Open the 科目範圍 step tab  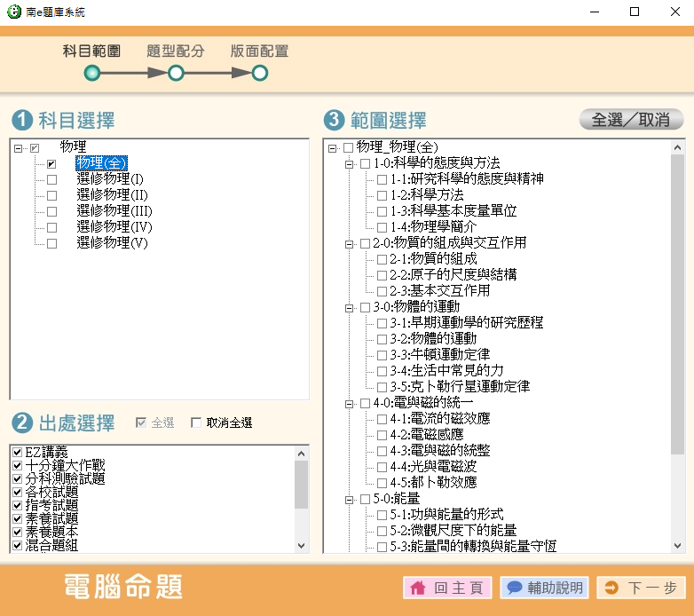(x=91, y=51)
